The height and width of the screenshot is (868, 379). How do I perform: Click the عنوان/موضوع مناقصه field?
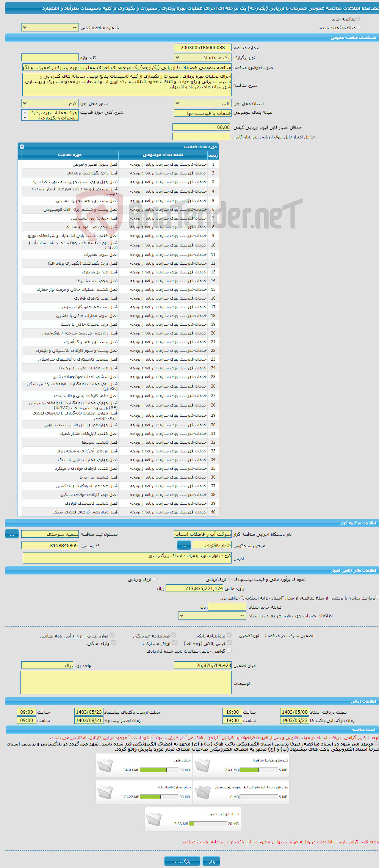(127, 67)
